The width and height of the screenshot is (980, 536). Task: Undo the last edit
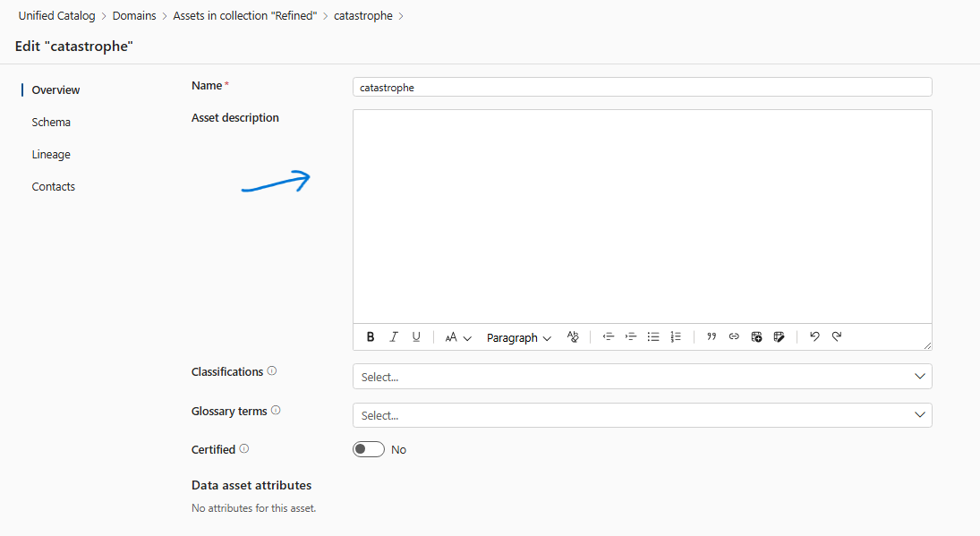point(814,336)
